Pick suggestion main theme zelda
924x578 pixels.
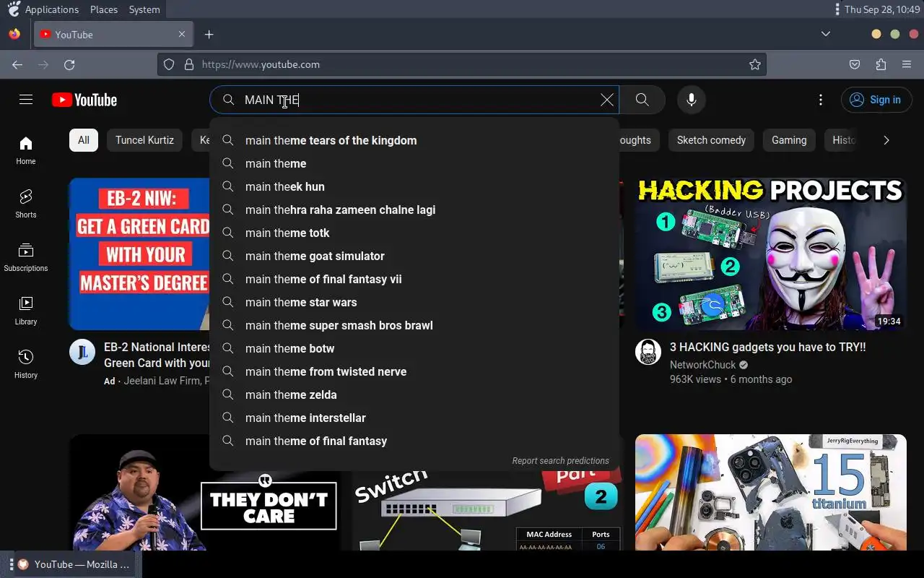414,394
